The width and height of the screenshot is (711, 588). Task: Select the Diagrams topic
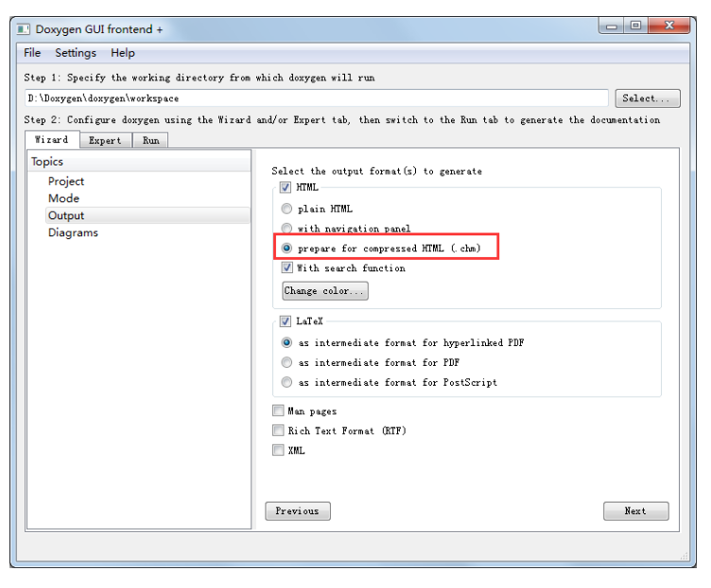click(73, 233)
